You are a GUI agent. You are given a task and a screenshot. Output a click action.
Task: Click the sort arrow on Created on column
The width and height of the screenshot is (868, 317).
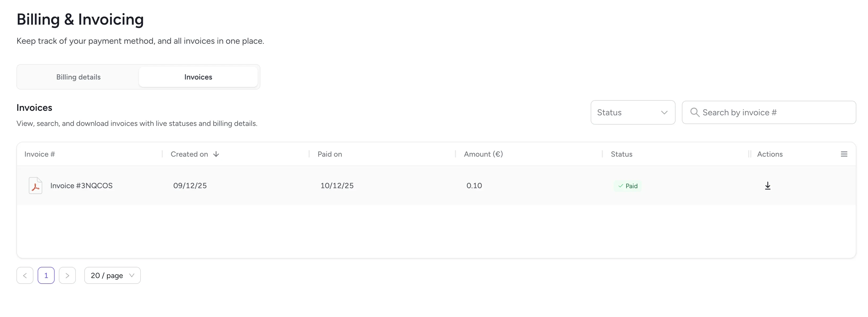tap(216, 154)
